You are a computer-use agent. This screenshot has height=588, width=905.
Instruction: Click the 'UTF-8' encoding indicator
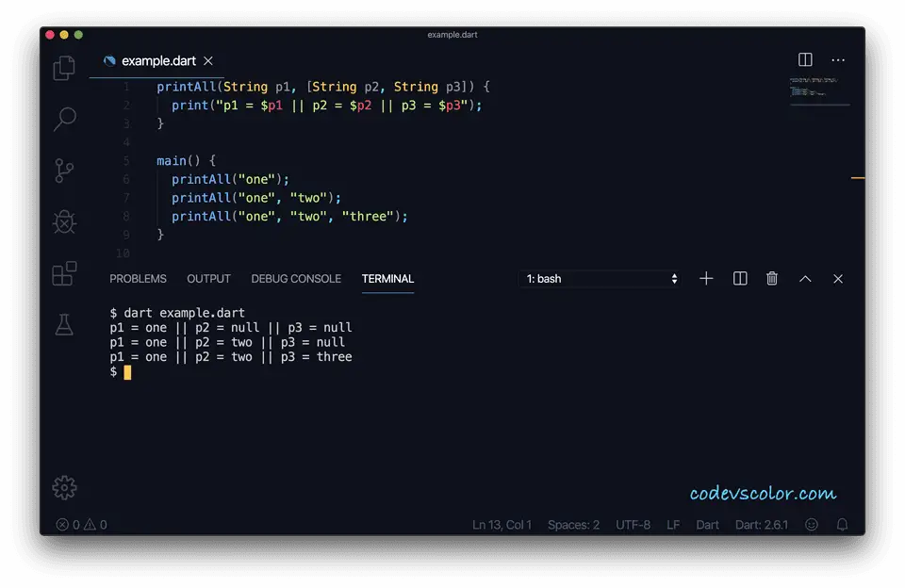(x=633, y=525)
